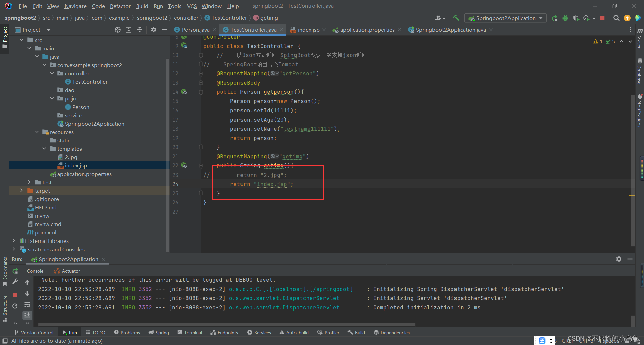Viewport: 644px width, 345px height.
Task: Switch to Person.java editor tab
Action: [195, 30]
